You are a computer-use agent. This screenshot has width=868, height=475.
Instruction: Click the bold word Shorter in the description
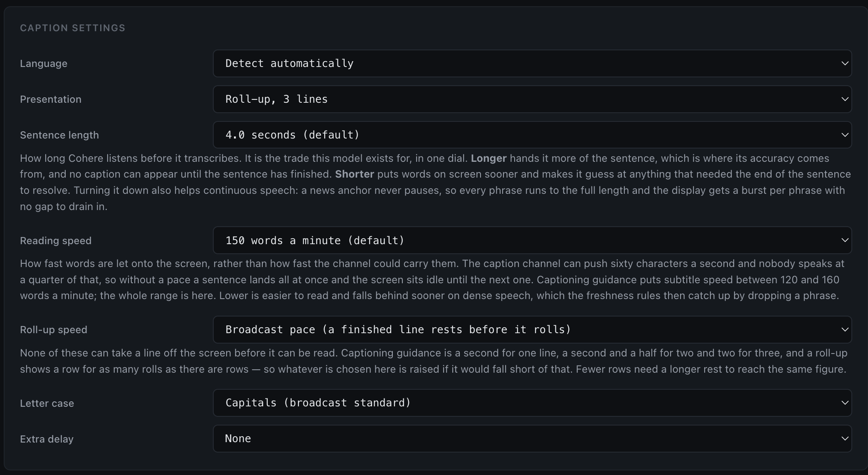click(x=355, y=174)
